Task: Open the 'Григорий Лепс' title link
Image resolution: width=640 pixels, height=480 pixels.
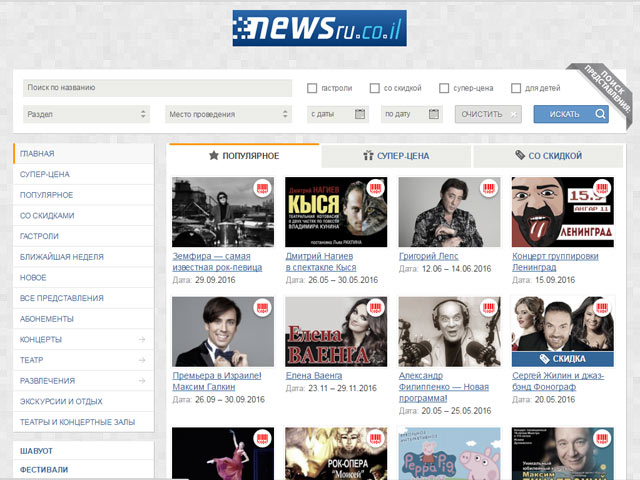Action: [x=429, y=256]
